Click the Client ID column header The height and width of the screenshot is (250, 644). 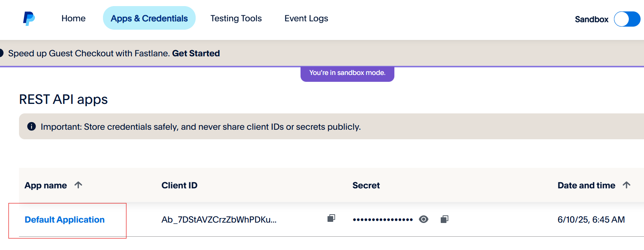click(x=179, y=185)
